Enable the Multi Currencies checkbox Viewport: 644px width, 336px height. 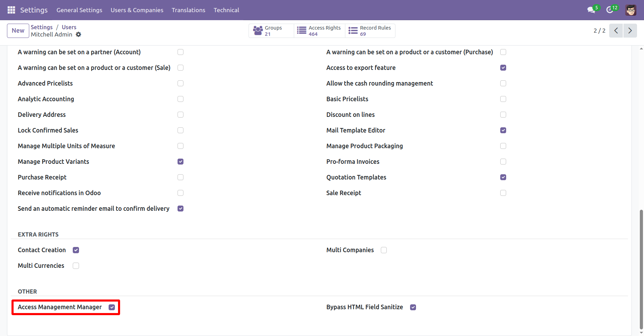(x=76, y=266)
